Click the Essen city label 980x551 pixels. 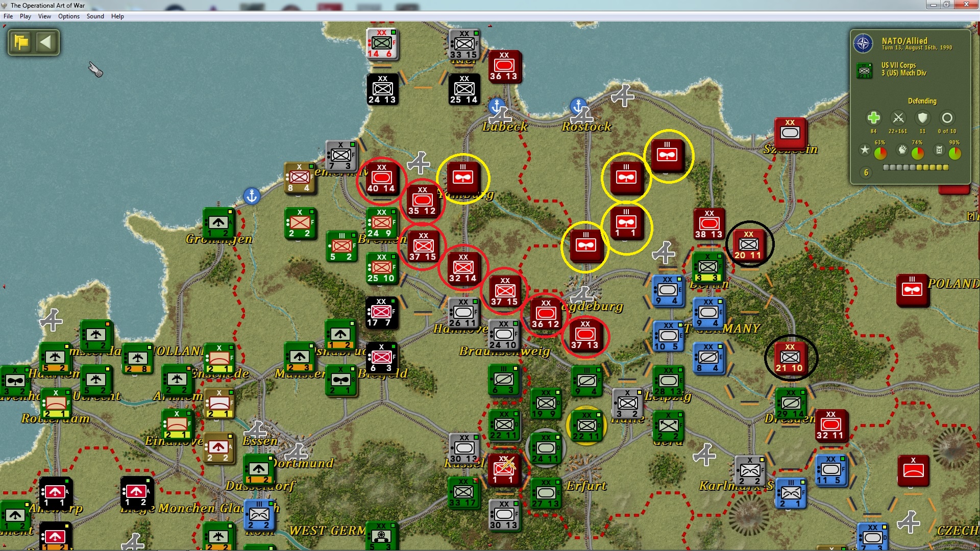click(x=260, y=441)
